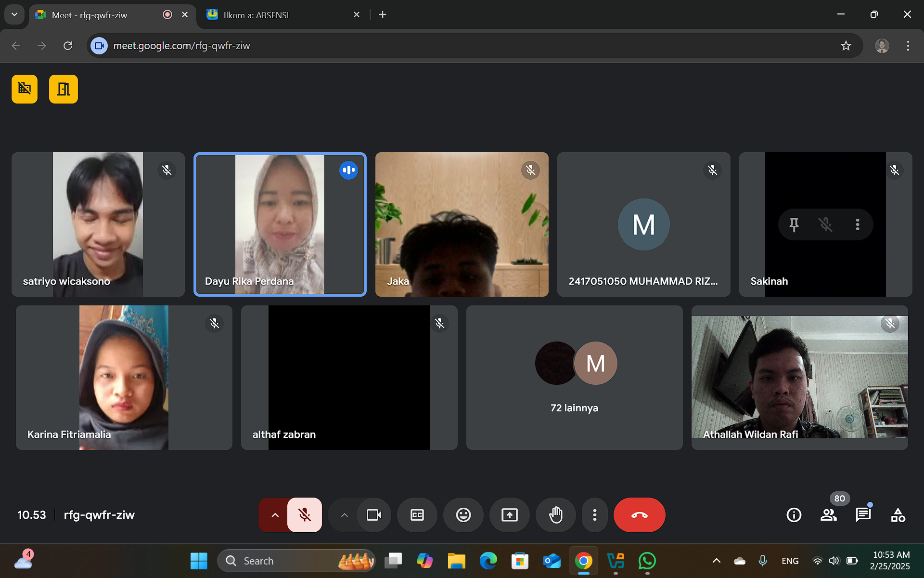Expand audio settings chevron

[x=275, y=515]
